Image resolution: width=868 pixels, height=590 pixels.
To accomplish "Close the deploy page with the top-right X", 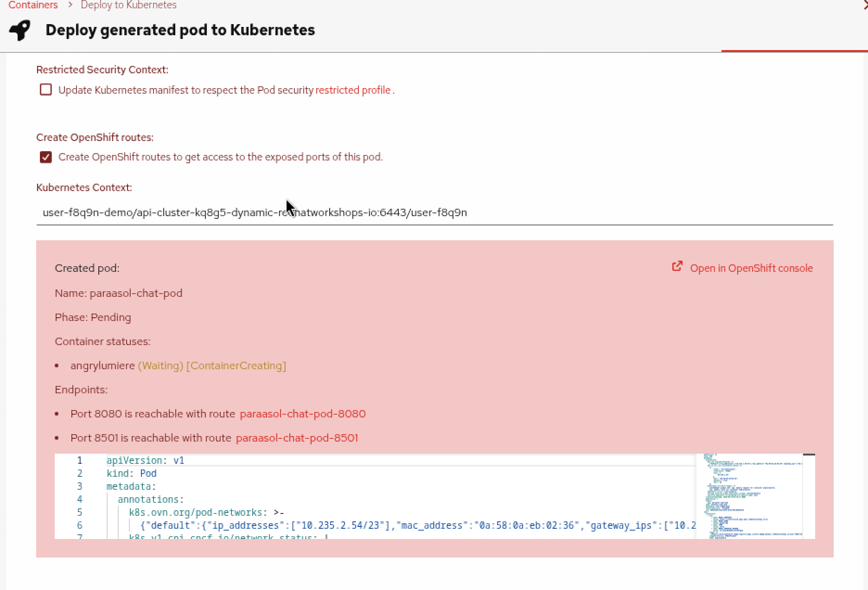I will point(865,4).
